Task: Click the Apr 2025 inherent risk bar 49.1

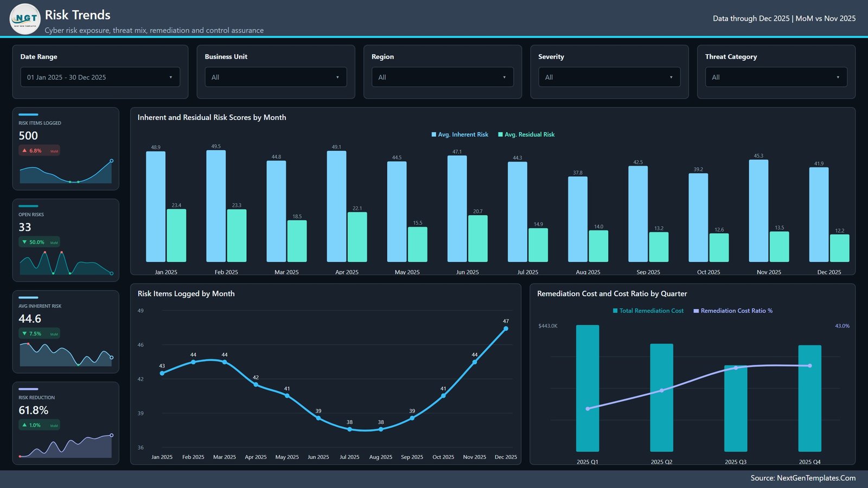Action: (336, 207)
